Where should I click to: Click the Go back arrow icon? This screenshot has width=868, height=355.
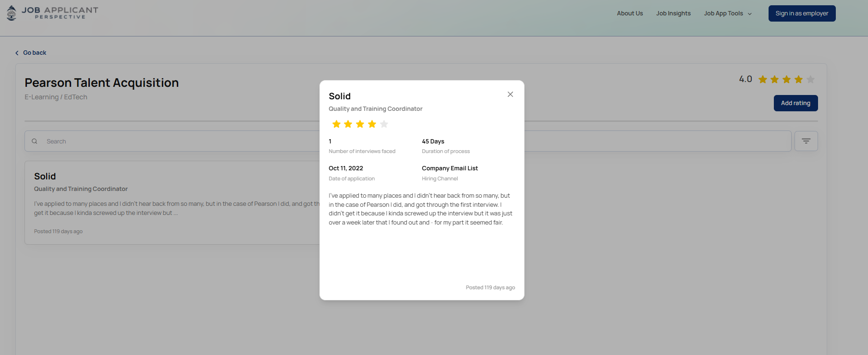click(17, 53)
